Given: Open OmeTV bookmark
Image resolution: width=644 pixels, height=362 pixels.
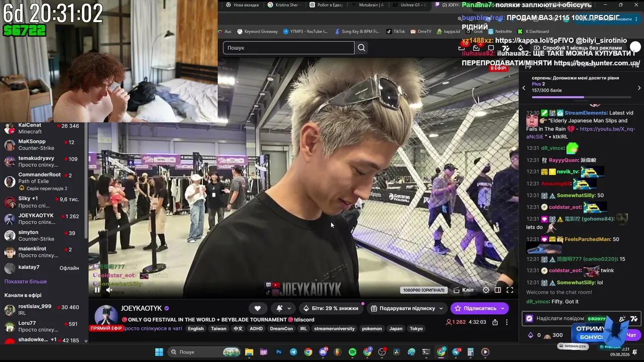Looking at the screenshot, I should tap(421, 31).
